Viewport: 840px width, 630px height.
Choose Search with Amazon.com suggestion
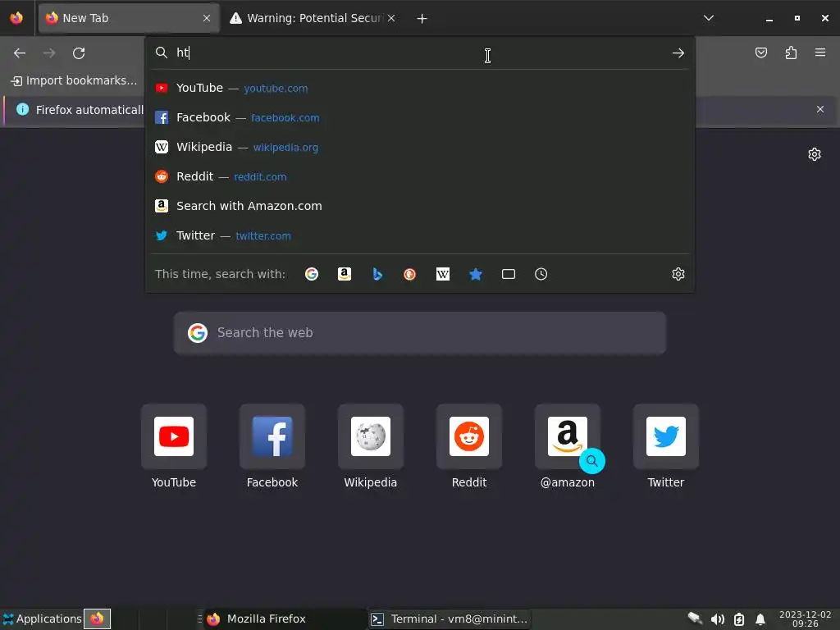click(x=420, y=206)
